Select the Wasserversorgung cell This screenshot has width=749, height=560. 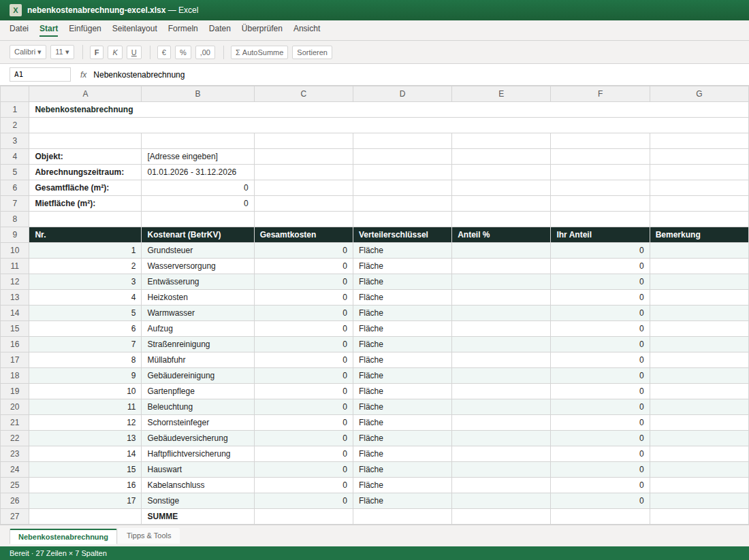click(197, 267)
